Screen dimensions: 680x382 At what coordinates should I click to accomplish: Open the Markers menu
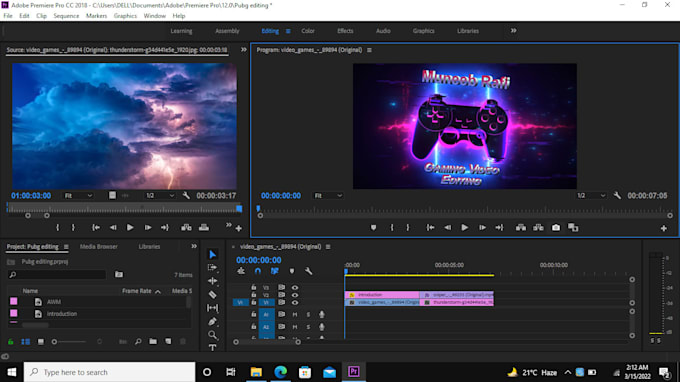pos(96,16)
